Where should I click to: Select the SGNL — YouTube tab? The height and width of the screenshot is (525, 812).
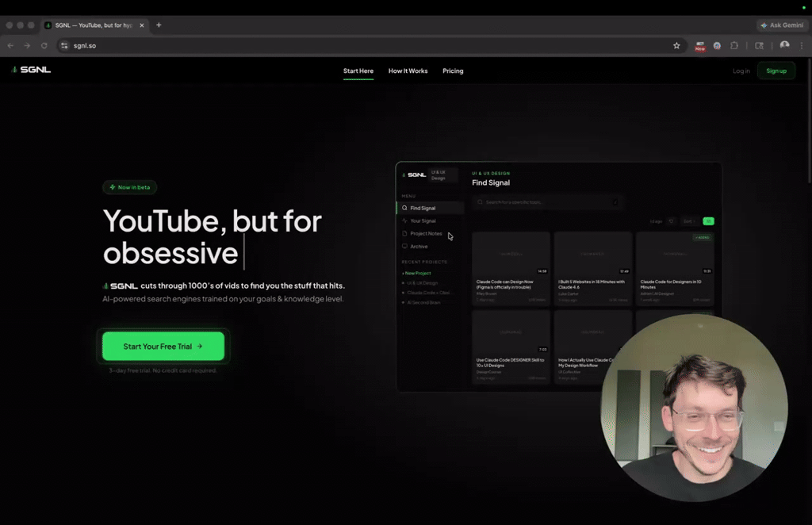tap(94, 25)
